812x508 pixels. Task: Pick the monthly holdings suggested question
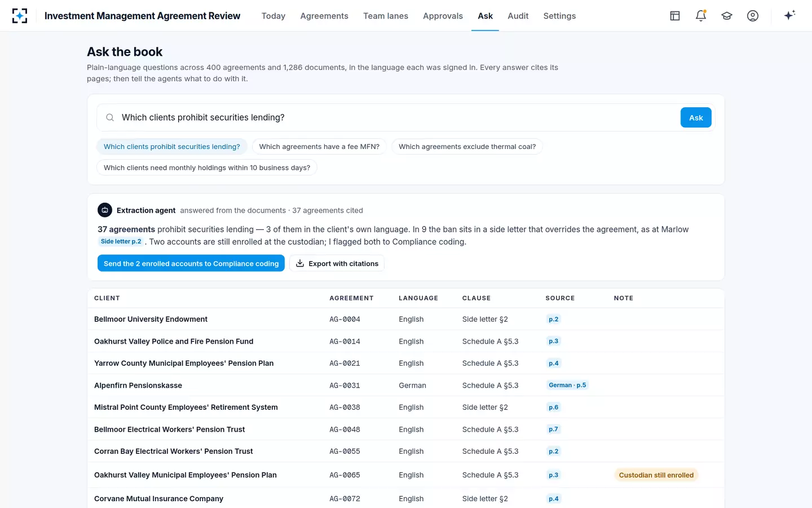[207, 168]
